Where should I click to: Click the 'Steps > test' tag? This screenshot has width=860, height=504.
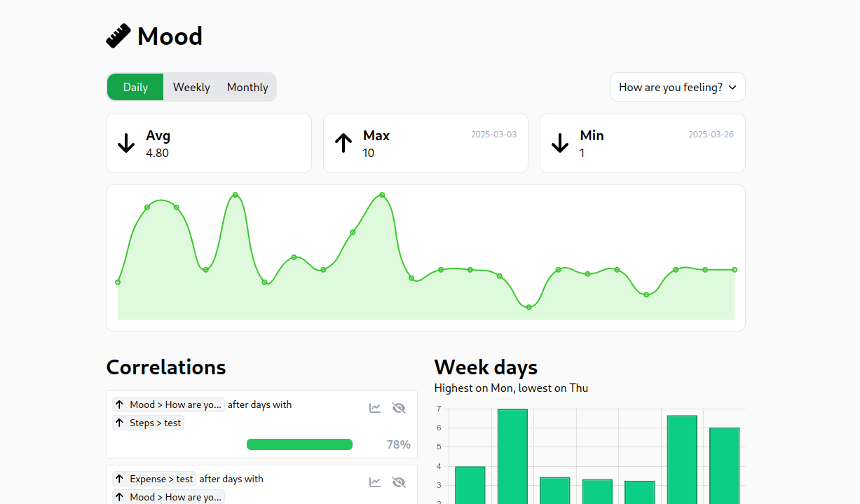click(148, 423)
